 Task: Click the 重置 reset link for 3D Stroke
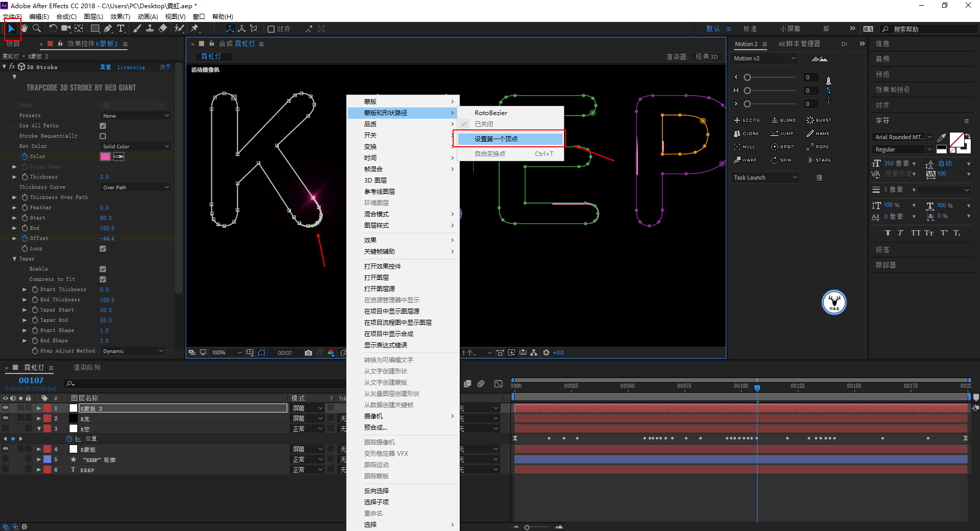coord(105,67)
